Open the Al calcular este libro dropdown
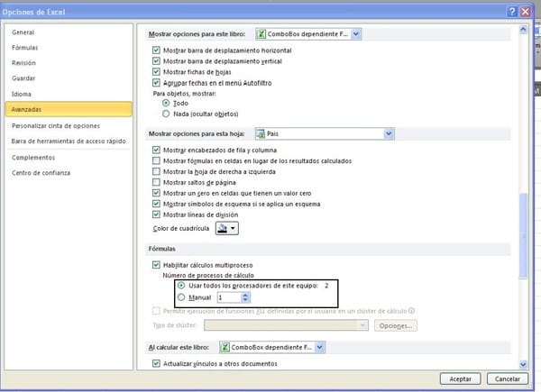This screenshot has width=541, height=392. (x=320, y=347)
